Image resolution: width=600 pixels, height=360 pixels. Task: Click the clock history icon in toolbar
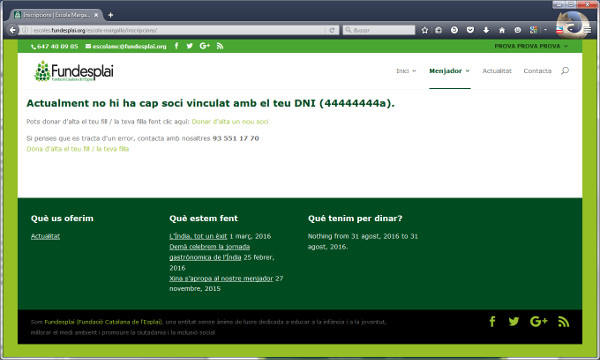click(x=518, y=30)
